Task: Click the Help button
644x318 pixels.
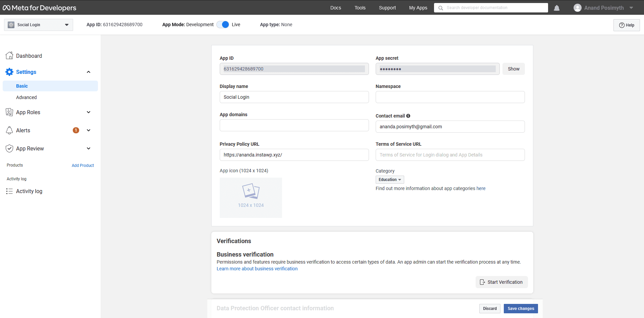Action: coord(626,25)
